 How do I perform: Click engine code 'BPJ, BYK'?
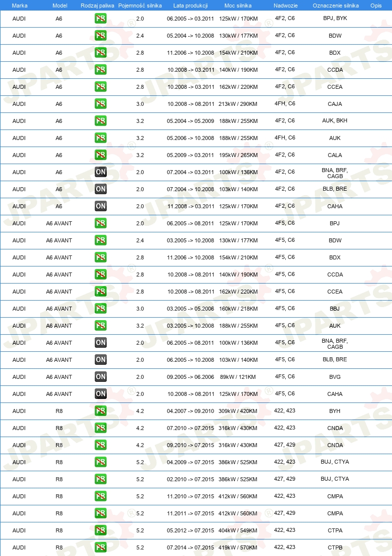(335, 18)
